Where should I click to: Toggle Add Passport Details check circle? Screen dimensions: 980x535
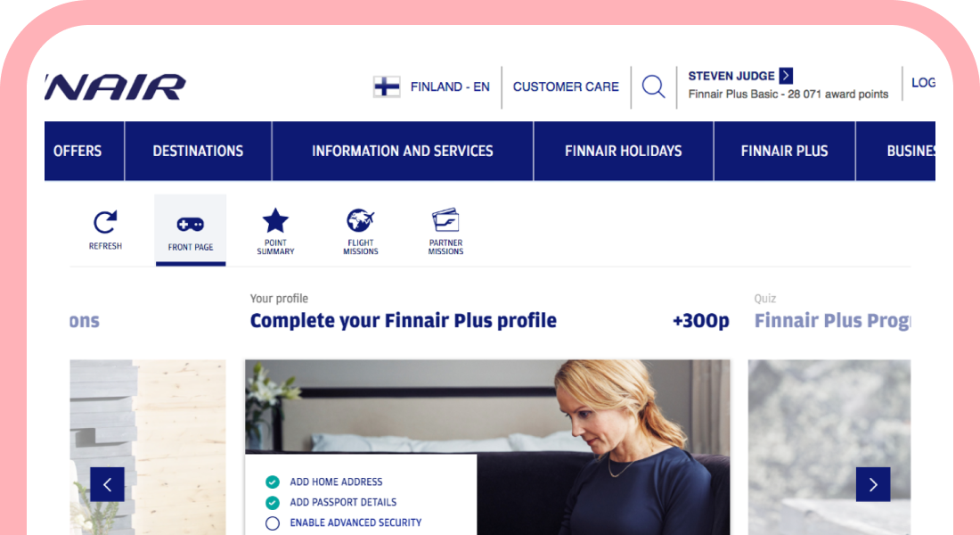point(273,503)
